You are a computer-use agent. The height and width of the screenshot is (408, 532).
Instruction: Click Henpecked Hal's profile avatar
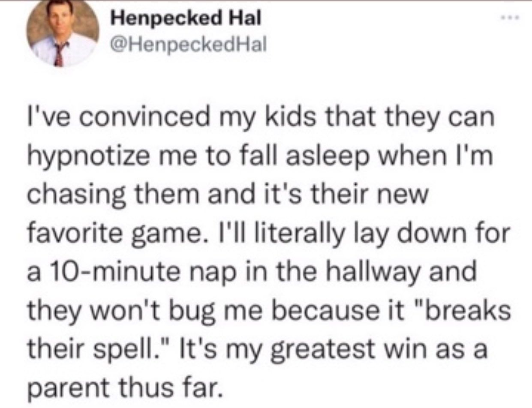click(x=63, y=34)
